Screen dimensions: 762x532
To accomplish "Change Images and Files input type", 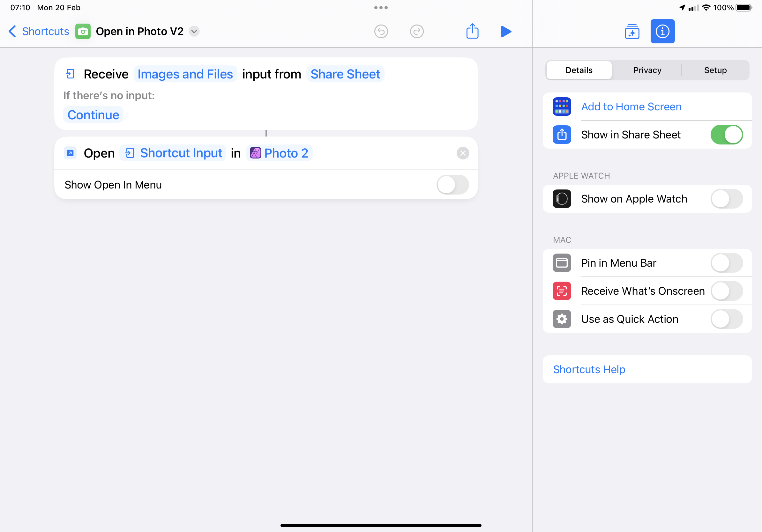I will coord(185,74).
